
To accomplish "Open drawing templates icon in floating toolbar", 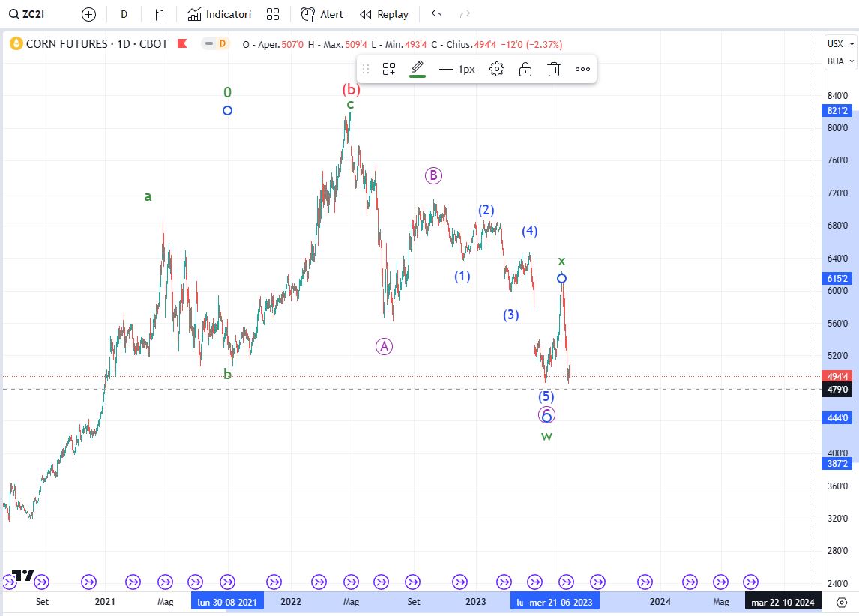I will pos(389,69).
